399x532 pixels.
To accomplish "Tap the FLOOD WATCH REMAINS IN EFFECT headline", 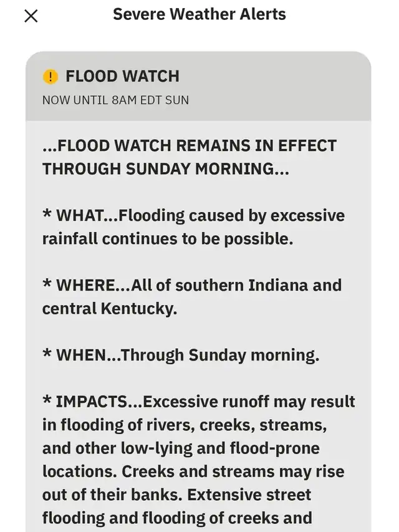I will [190, 146].
